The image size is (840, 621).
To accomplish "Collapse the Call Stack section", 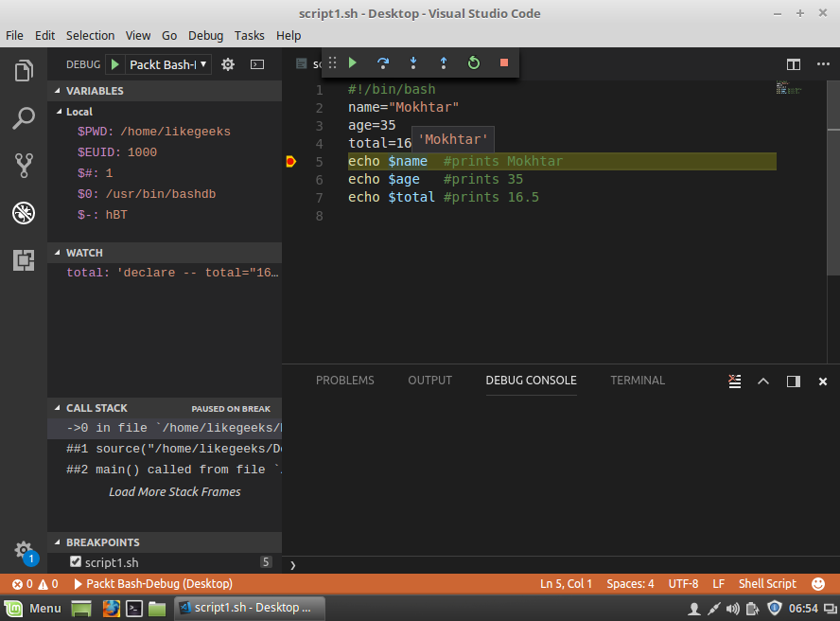I will pyautogui.click(x=96, y=408).
